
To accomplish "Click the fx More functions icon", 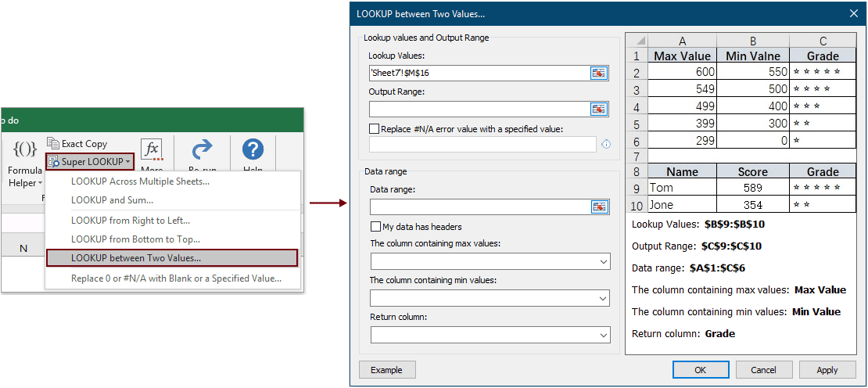I will pyautogui.click(x=152, y=149).
